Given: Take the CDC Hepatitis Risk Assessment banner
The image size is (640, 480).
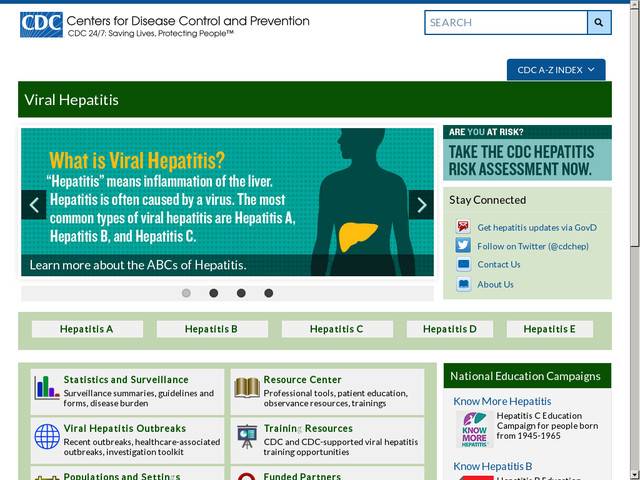Looking at the screenshot, I should (527, 153).
